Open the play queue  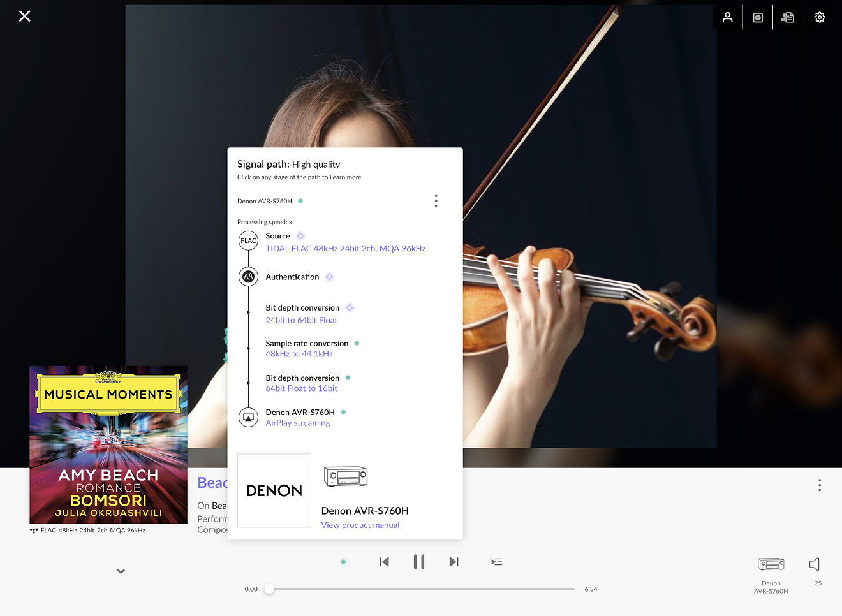coord(497,562)
